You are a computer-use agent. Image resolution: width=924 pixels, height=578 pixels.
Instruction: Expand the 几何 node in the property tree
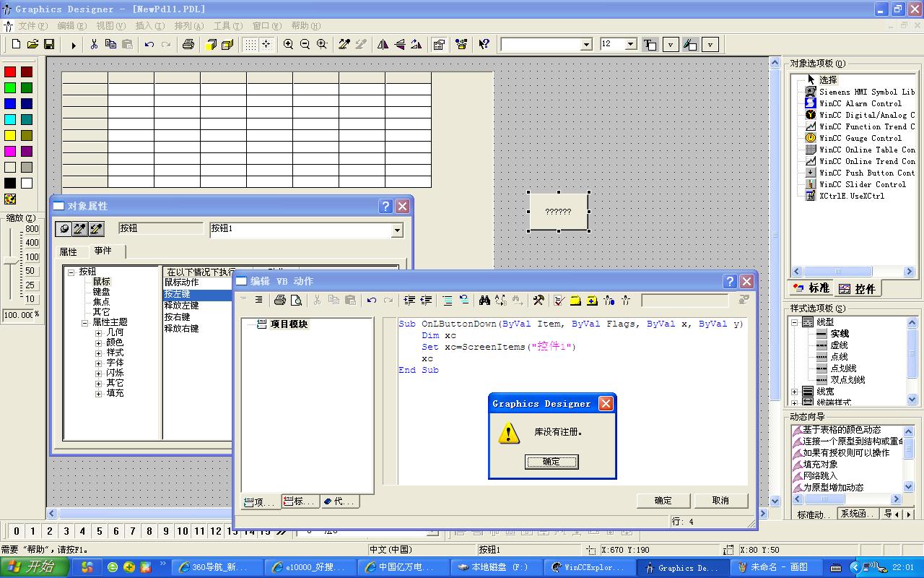tap(98, 332)
